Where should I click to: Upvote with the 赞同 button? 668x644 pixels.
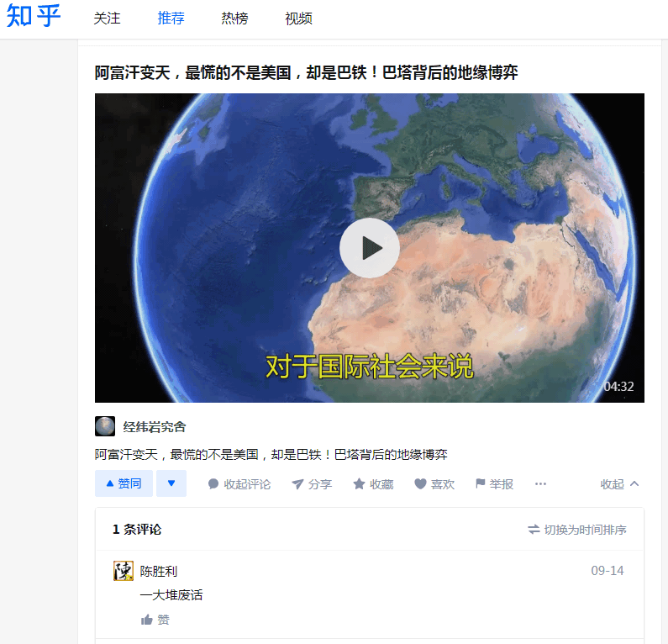point(124,483)
